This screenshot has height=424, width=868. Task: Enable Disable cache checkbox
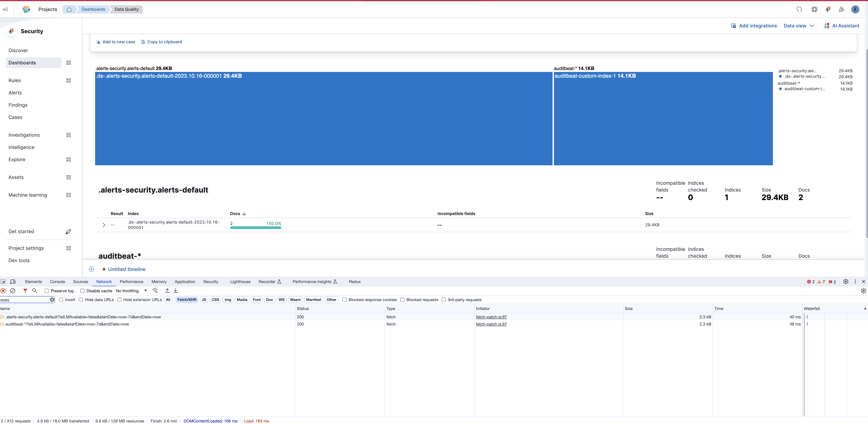[x=82, y=291]
